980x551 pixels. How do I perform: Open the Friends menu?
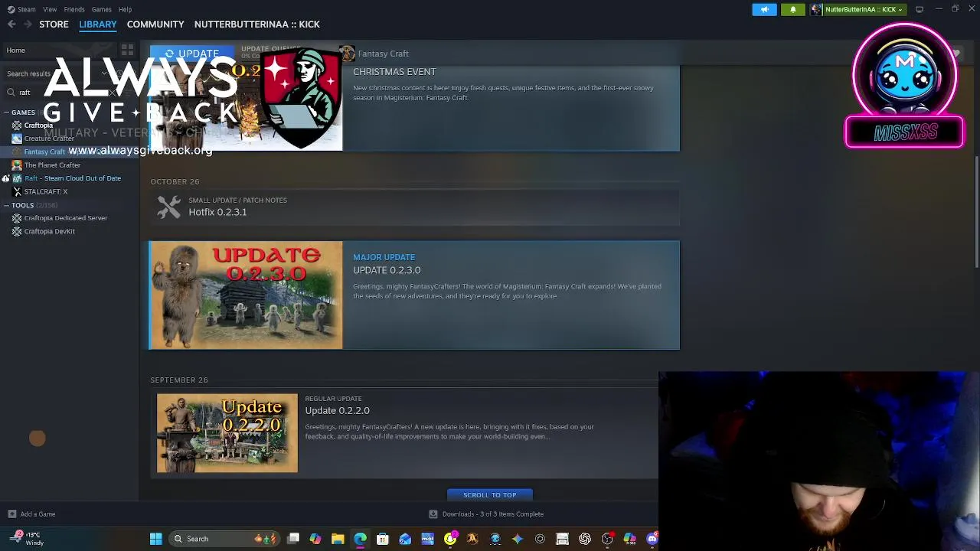(74, 9)
